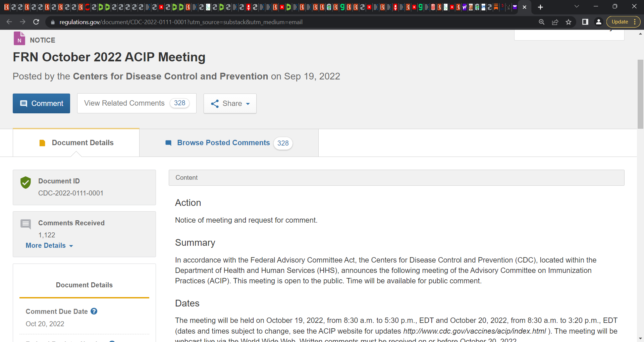
Task: Click the Comment Due Date help icon
Action: 94,311
